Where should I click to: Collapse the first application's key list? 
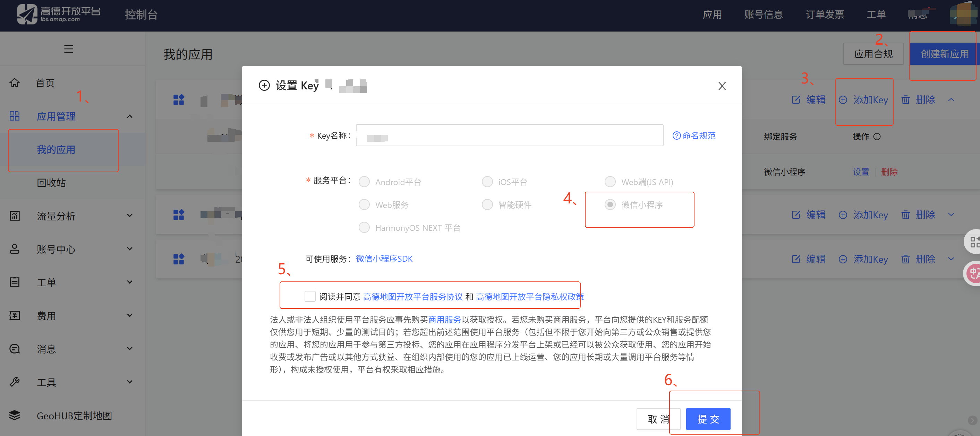[951, 99]
